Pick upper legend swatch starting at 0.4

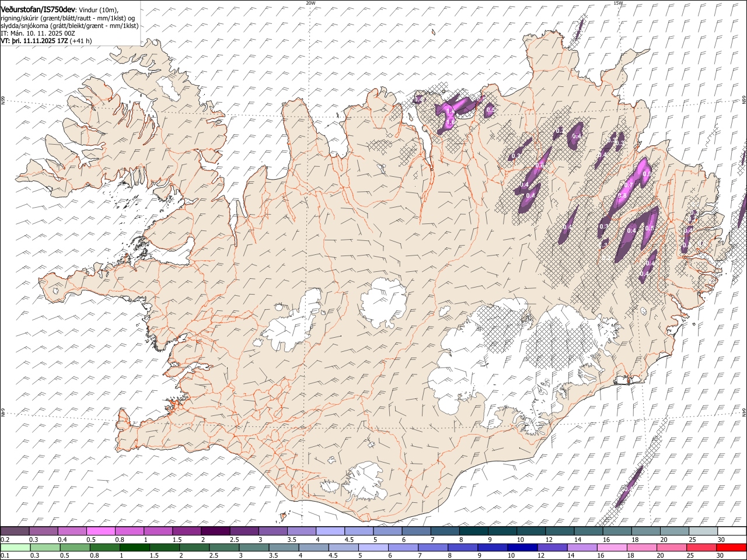72,531
